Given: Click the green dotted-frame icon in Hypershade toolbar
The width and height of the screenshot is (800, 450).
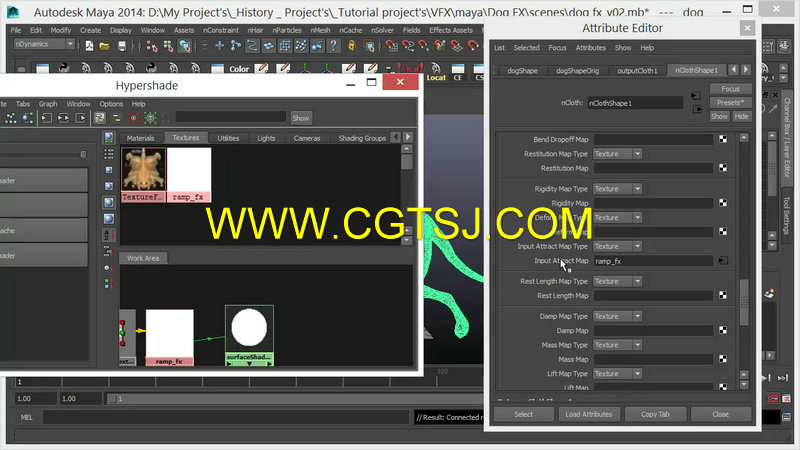Looking at the screenshot, I should [x=150, y=118].
